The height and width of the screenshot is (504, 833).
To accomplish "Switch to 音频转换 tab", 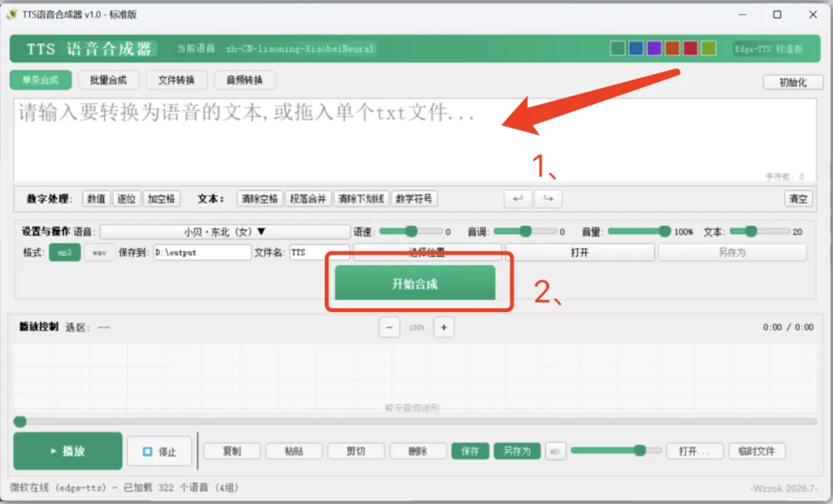I will point(245,80).
